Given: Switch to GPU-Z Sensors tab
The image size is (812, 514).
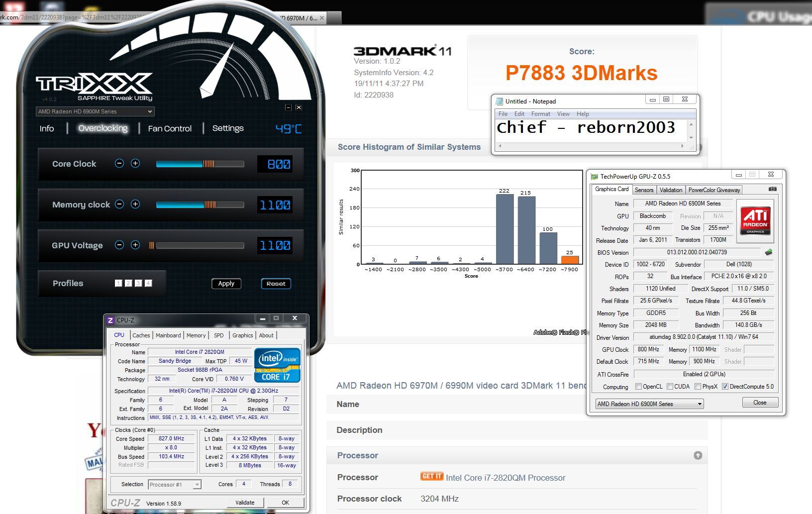Looking at the screenshot, I should [644, 190].
